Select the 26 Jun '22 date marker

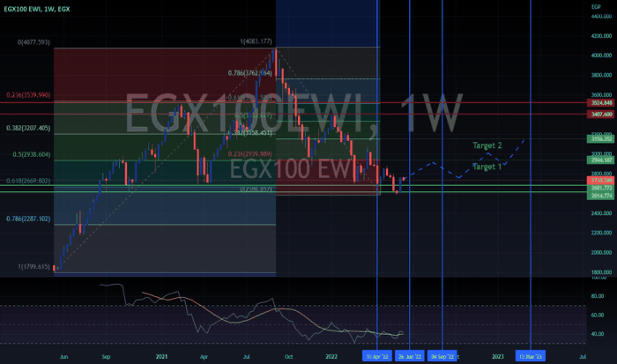coord(410,357)
